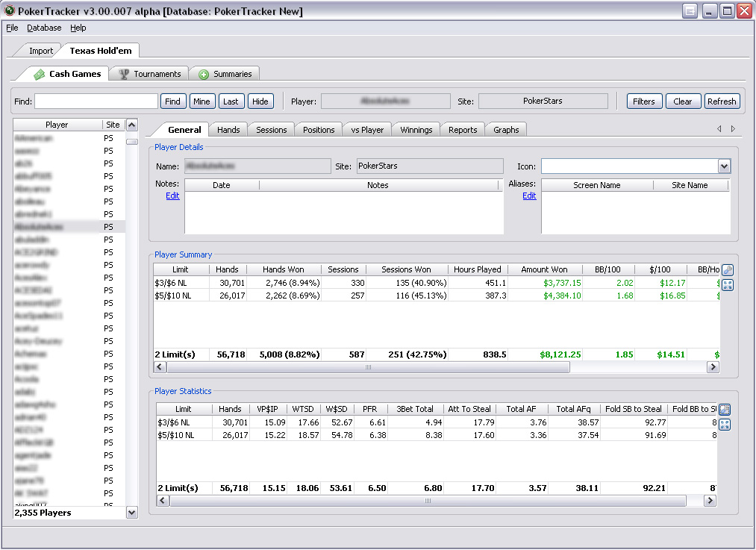The height and width of the screenshot is (550, 756).
Task: Click the Refresh button
Action: (722, 101)
